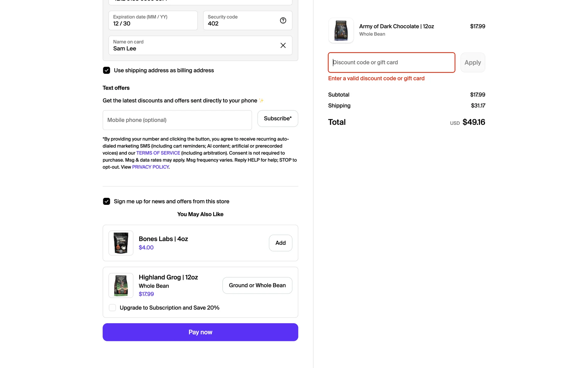Click the Expiration date field
Image resolution: width=588 pixels, height=368 pixels.
coord(153,21)
